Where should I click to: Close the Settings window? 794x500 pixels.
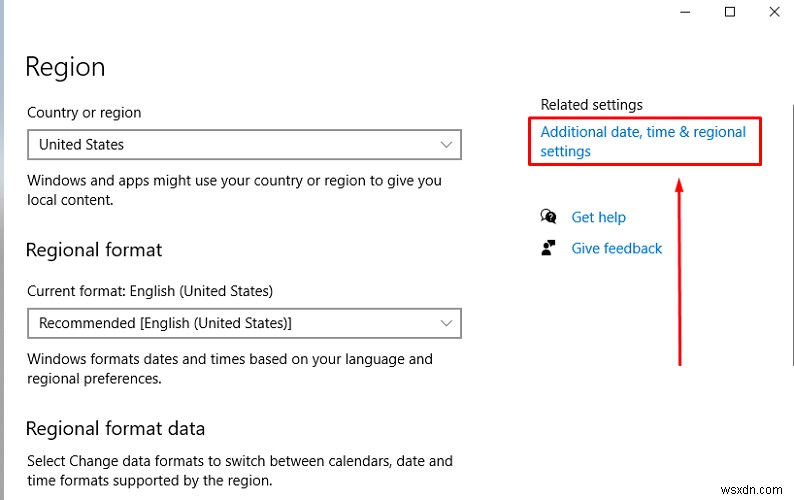pyautogui.click(x=774, y=12)
